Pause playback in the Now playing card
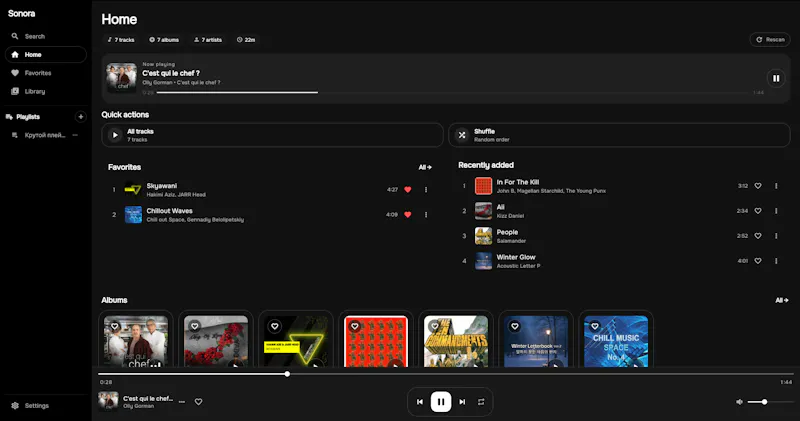The height and width of the screenshot is (421, 800). click(x=776, y=78)
